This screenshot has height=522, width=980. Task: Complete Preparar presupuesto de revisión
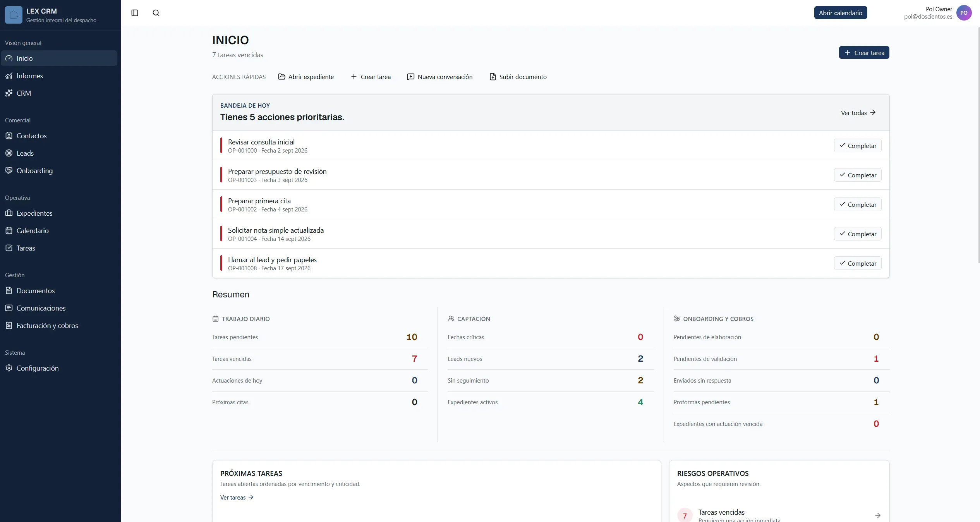[x=858, y=175]
